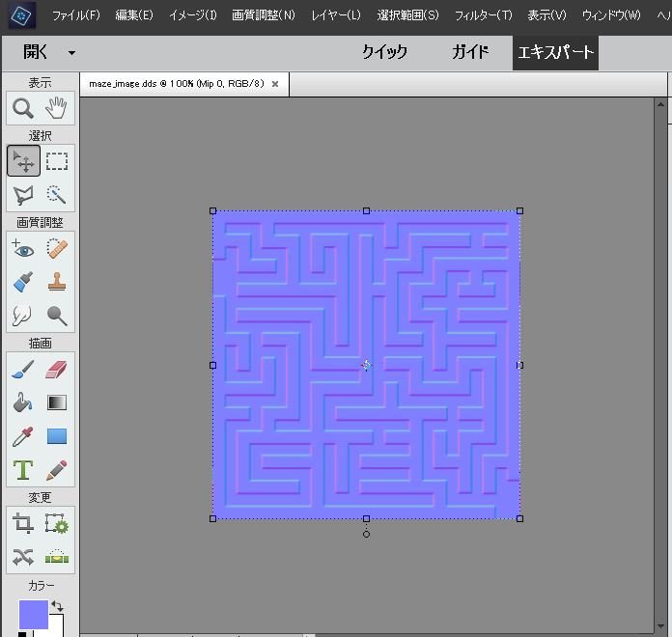Select the Clone Stamp tool
Screen dimensions: 672x637
[57, 282]
